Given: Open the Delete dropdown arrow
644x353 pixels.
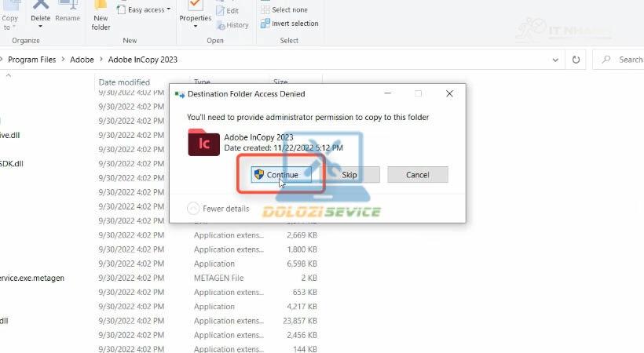Looking at the screenshot, I should tap(40, 27).
